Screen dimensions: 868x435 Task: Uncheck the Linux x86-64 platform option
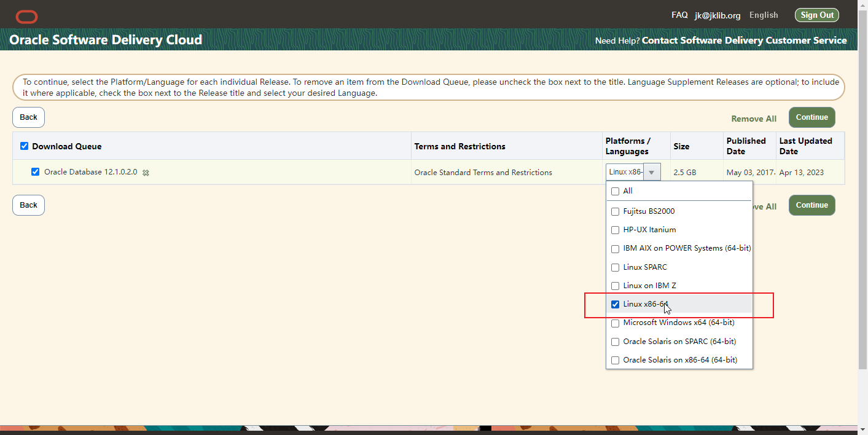[615, 304]
